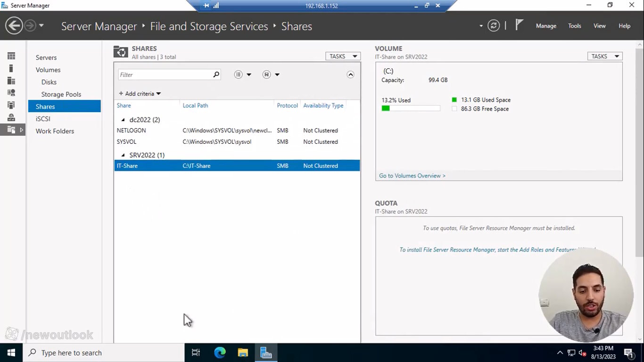The height and width of the screenshot is (362, 644).
Task: Select the SYSVOL share row
Action: 237,142
